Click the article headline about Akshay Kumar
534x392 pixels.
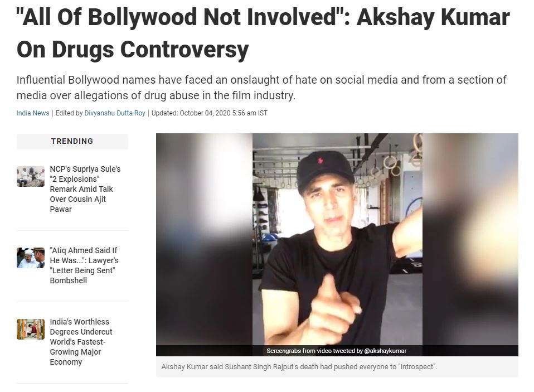[x=263, y=33]
